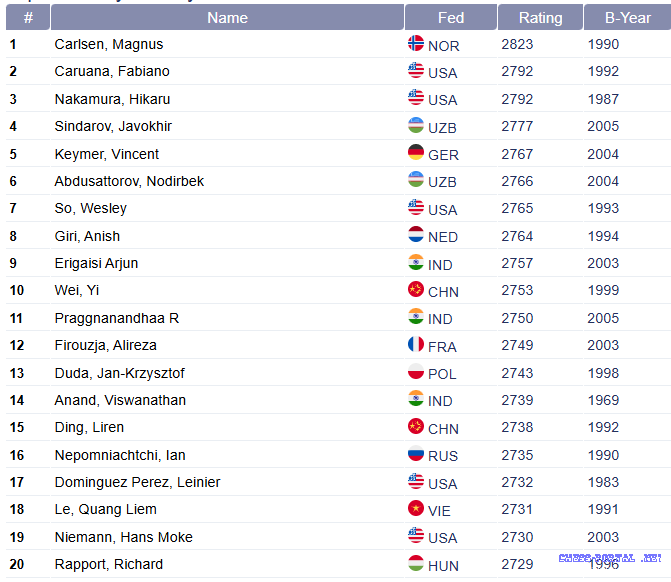
Task: Click the Netherlands flag beside NED
Action: pyautogui.click(x=416, y=234)
